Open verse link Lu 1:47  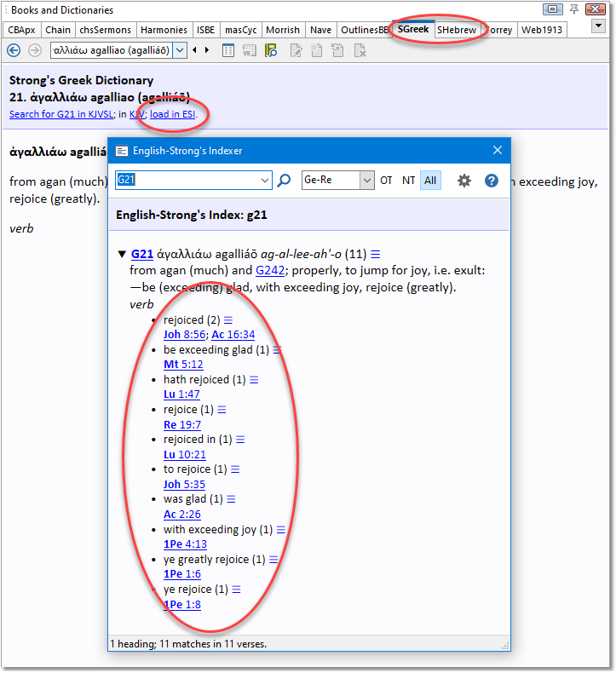pyautogui.click(x=181, y=394)
